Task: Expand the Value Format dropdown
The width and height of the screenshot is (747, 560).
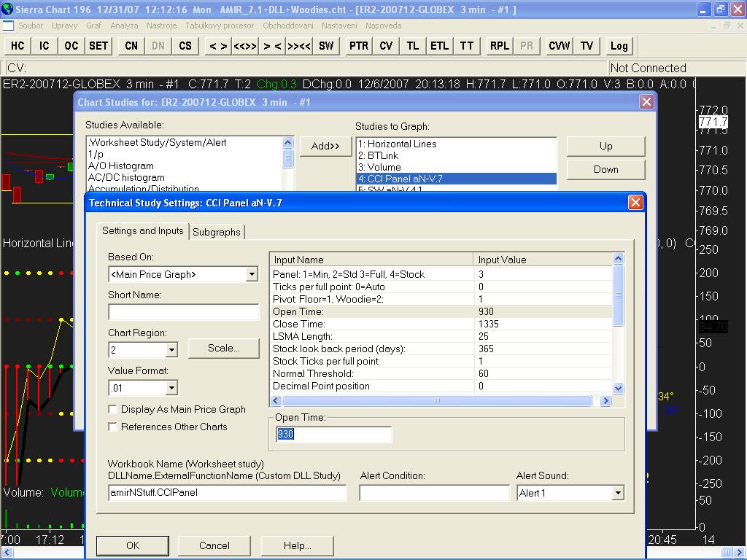Action: 171,388
